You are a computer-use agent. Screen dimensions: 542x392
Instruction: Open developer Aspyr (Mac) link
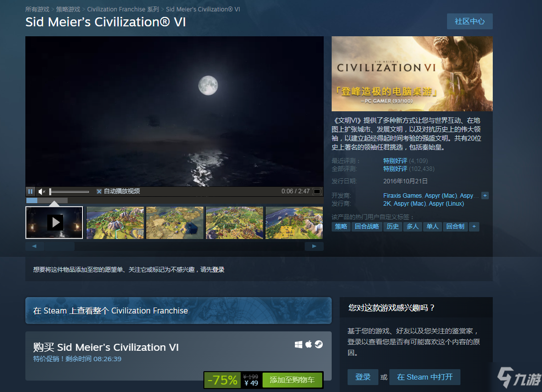tap(441, 196)
